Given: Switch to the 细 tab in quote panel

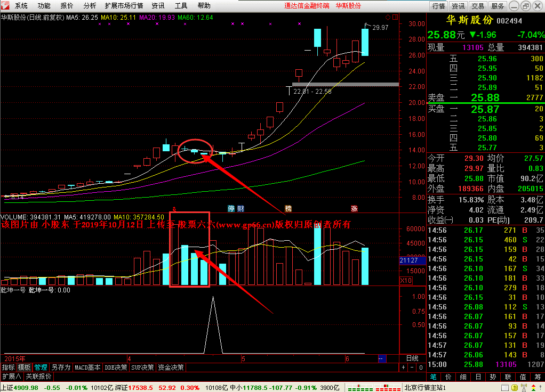Looking at the screenshot, I should 463,377.
